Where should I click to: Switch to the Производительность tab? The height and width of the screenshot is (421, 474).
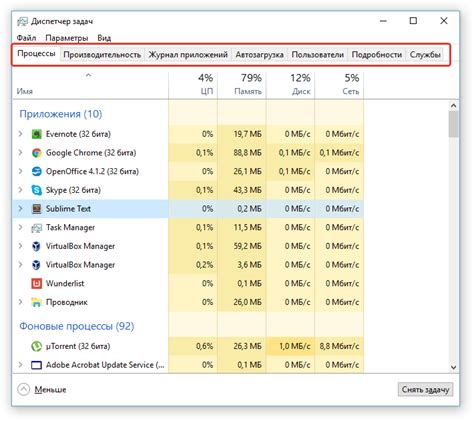click(x=102, y=55)
